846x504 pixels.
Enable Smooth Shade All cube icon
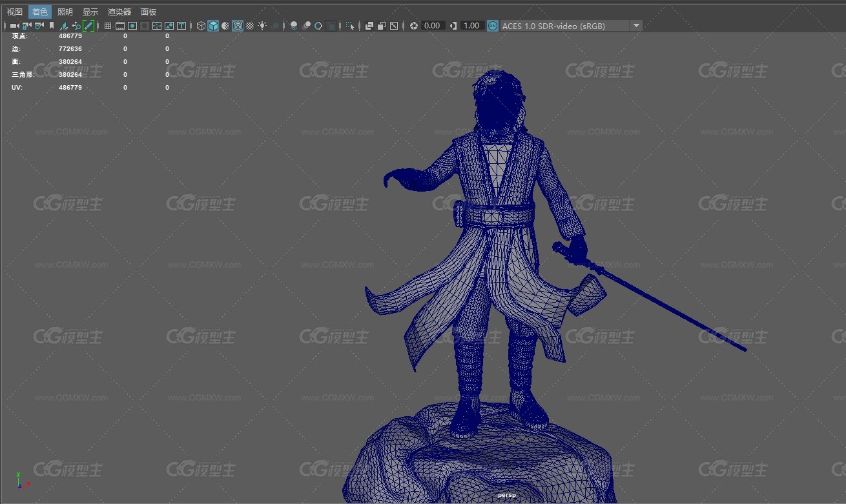(x=213, y=26)
